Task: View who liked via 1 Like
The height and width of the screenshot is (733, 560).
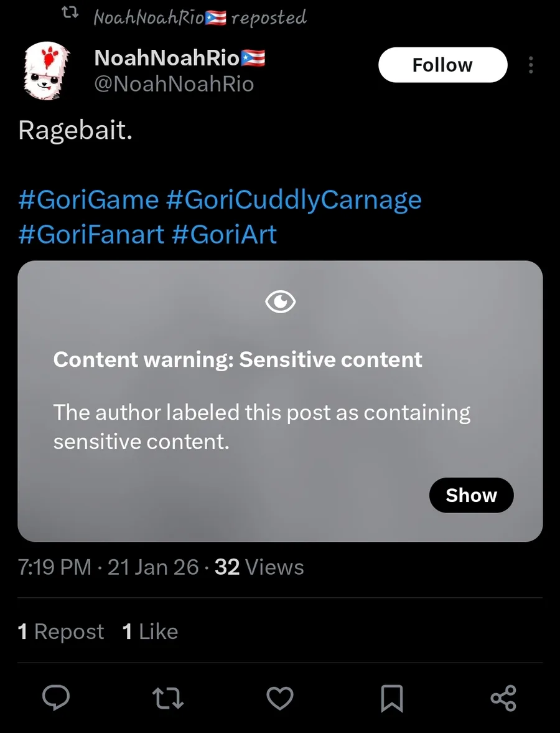Action: pyautogui.click(x=150, y=631)
